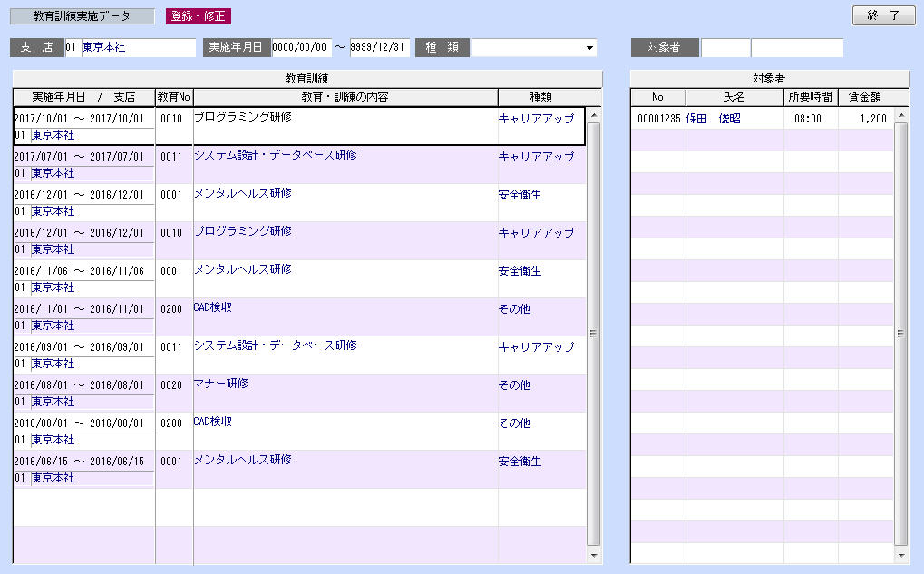Click the 東京本社 branch name field beside 支店 label

138,47
